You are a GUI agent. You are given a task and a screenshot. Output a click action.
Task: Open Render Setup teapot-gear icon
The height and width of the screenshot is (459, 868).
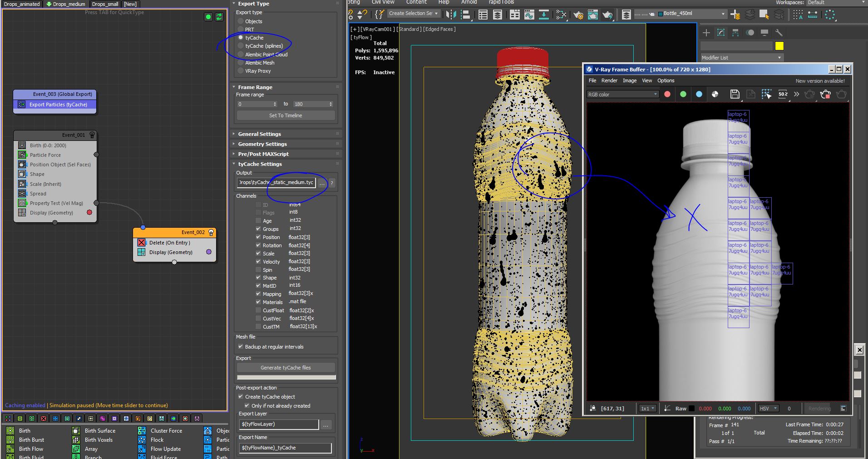(x=578, y=15)
